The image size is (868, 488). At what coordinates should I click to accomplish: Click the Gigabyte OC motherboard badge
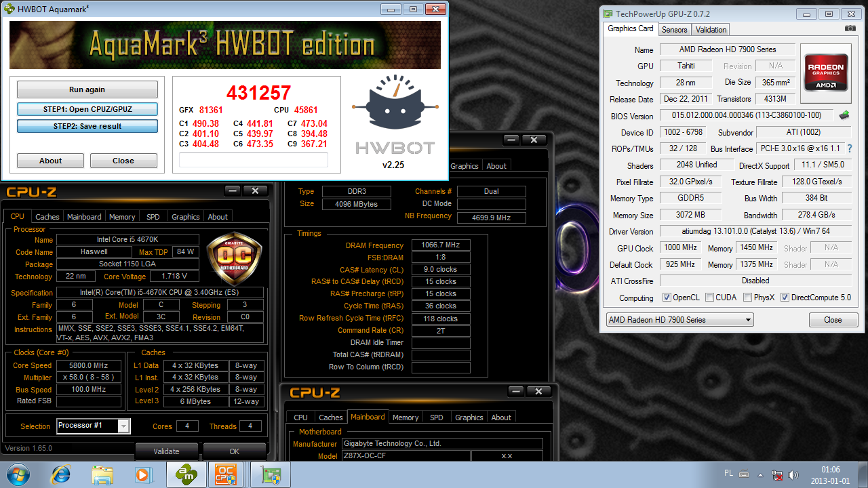(x=234, y=258)
